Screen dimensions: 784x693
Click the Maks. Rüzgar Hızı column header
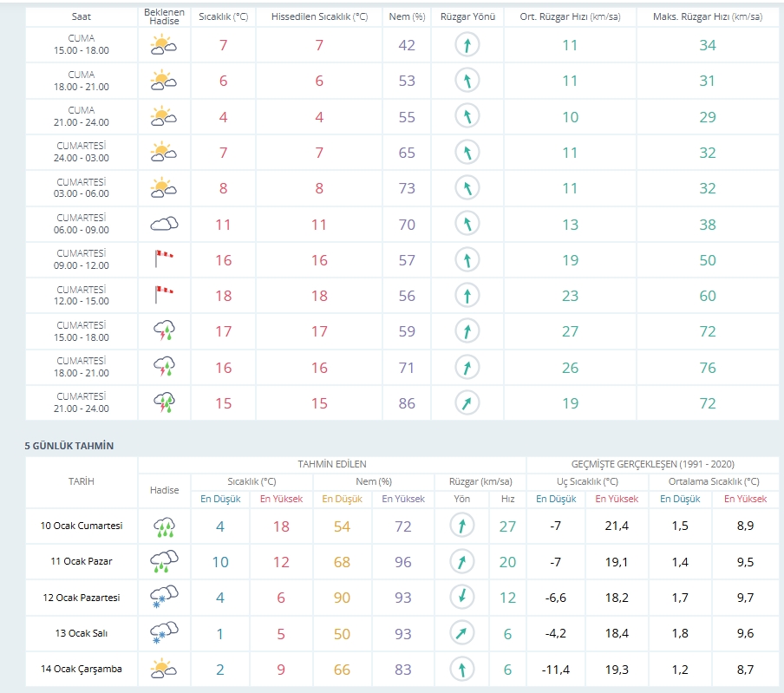pyautogui.click(x=707, y=16)
